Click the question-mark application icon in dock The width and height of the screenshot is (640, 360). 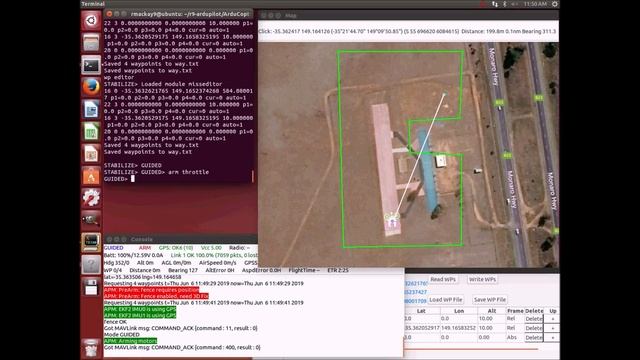pyautogui.click(x=91, y=264)
